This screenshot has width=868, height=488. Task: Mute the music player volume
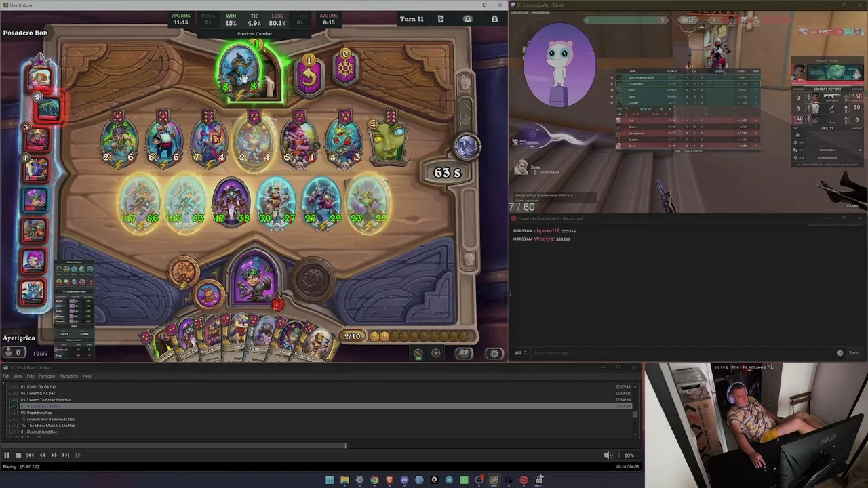[608, 455]
